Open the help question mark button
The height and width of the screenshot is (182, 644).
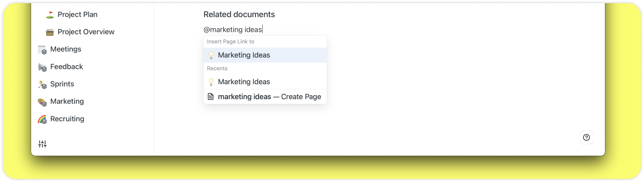[586, 137]
